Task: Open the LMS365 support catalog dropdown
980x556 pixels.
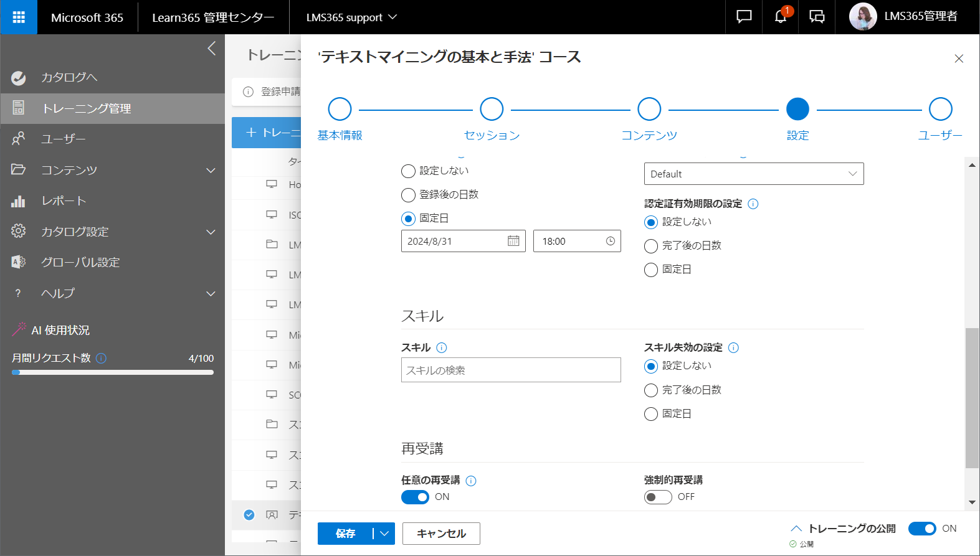Action: tap(351, 17)
